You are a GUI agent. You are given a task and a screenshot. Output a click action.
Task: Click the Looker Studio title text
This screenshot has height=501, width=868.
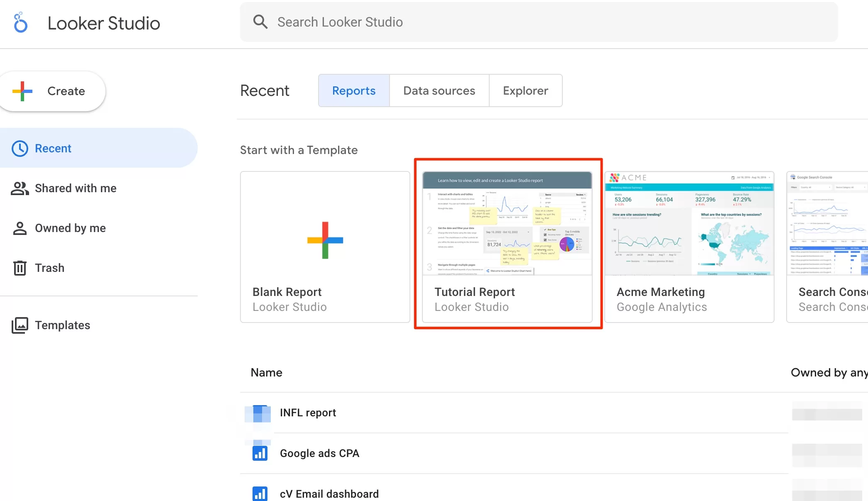[104, 23]
